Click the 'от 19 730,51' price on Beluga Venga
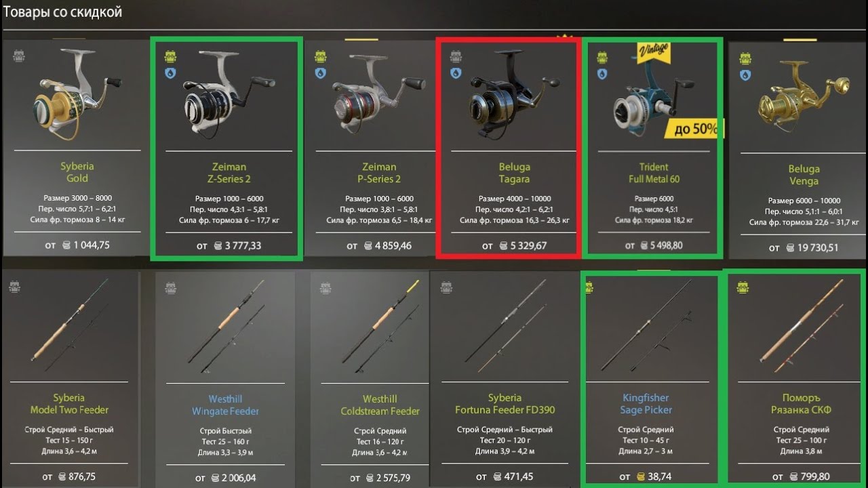Image resolution: width=868 pixels, height=488 pixels. point(804,248)
